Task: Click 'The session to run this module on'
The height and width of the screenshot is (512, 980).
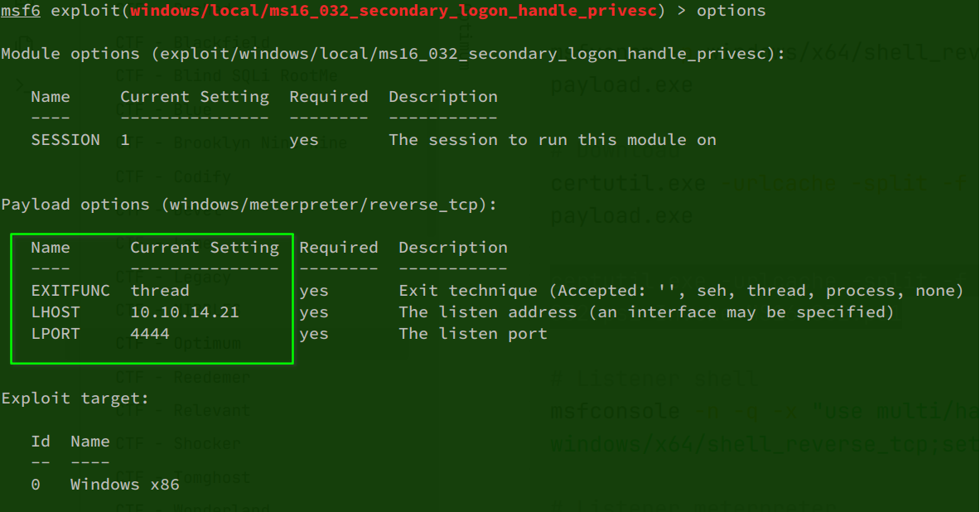Action: click(553, 140)
